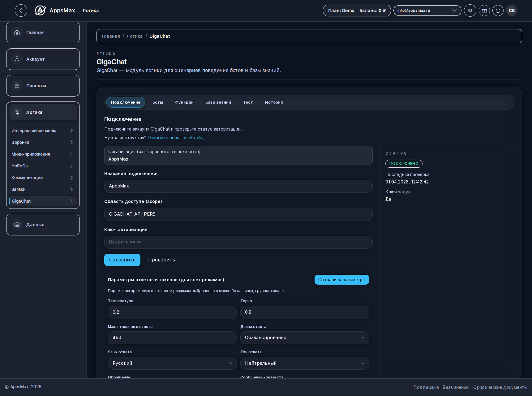Expand the Воронки chevron
The width and height of the screenshot is (532, 396).
71,142
